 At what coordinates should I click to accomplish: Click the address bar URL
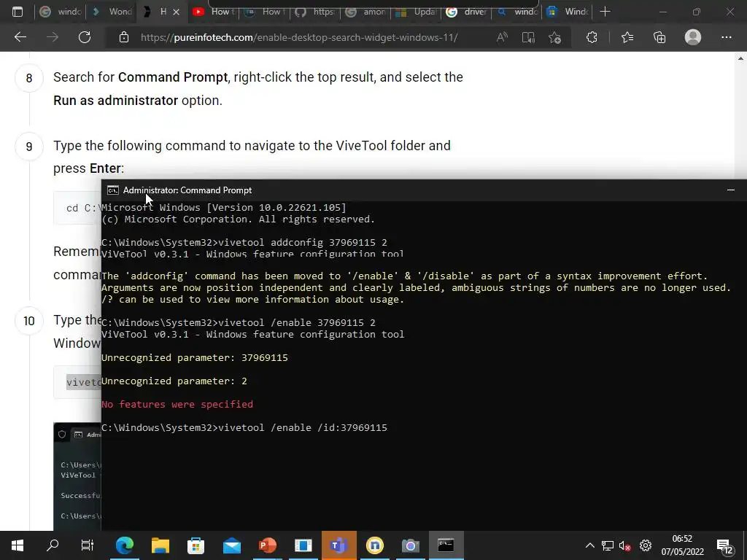point(299,38)
